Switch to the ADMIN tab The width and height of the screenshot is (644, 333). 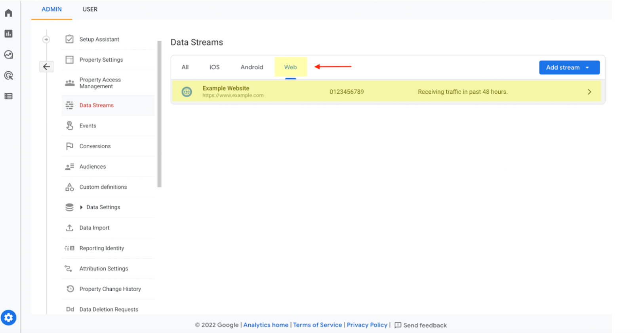pyautogui.click(x=51, y=9)
